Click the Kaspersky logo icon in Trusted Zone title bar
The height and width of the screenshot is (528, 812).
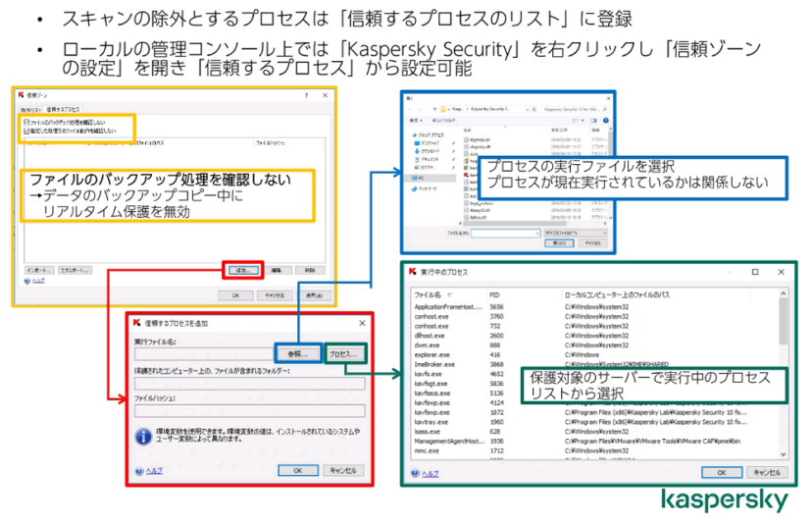click(22, 95)
